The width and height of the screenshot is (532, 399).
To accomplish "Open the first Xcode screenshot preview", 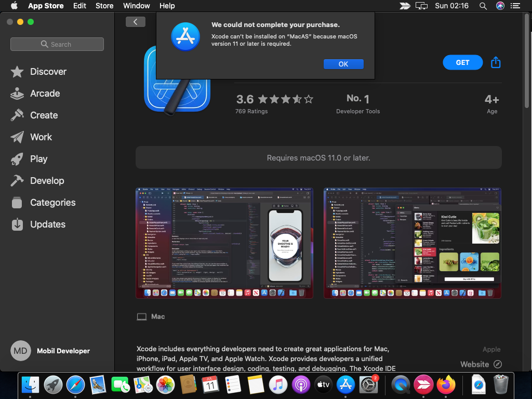I will (x=224, y=243).
